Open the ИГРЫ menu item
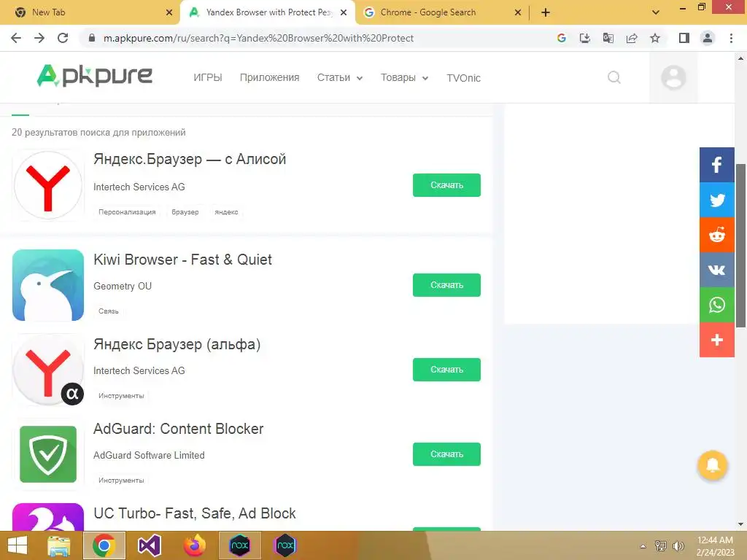Image resolution: width=747 pixels, height=560 pixels. [208, 77]
